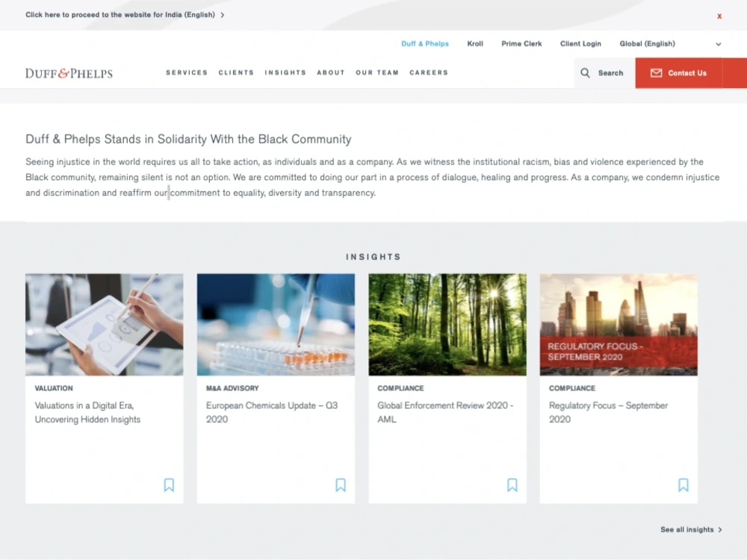Click the Search field label
Viewport: 747px width, 560px height.
[610, 73]
